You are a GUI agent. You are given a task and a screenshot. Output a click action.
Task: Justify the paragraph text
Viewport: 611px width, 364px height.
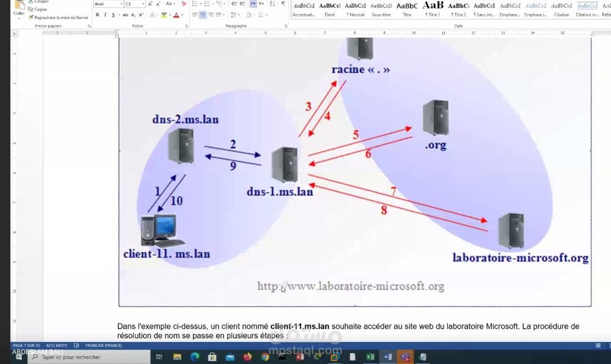click(x=219, y=15)
